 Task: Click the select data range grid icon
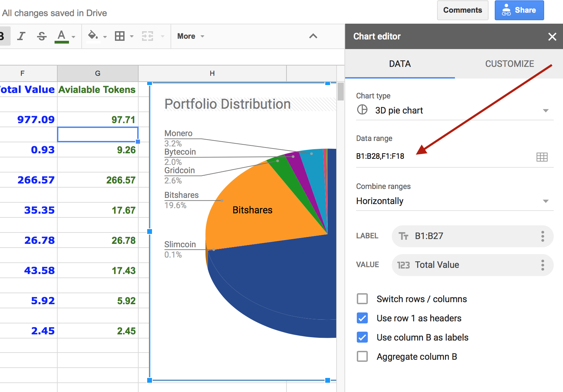coord(542,157)
